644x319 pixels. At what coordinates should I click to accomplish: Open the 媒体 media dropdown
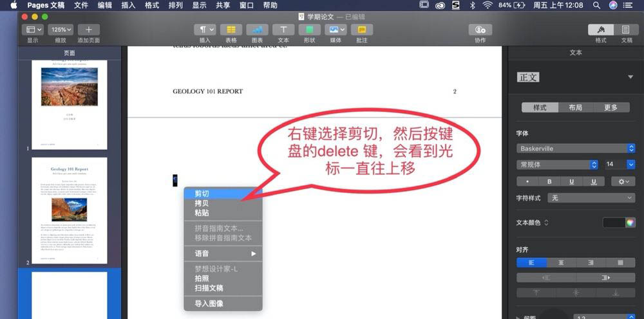[336, 30]
